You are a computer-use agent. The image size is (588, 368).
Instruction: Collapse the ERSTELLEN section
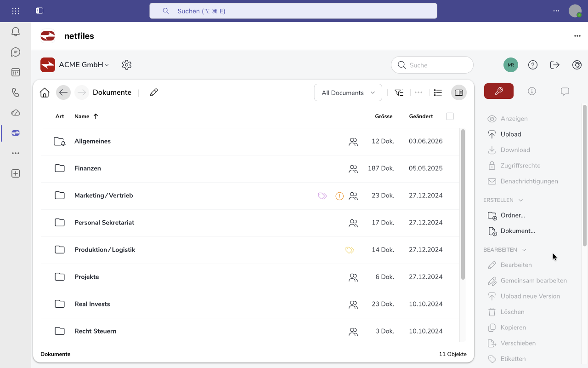(x=503, y=200)
